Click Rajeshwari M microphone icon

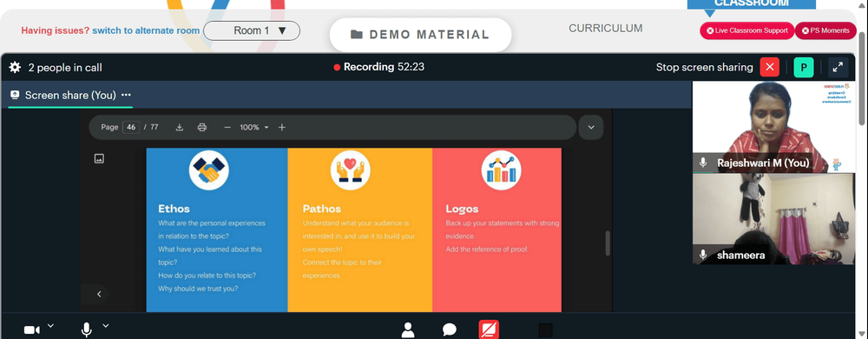point(703,163)
